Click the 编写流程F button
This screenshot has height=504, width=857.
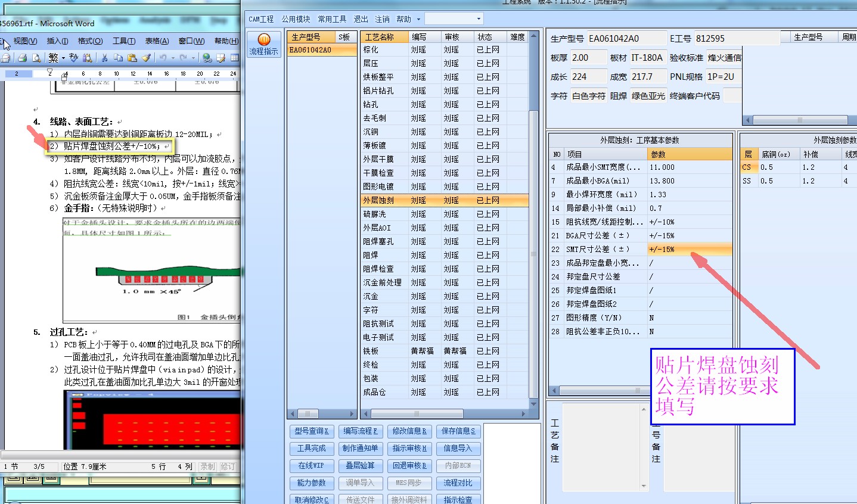coord(361,431)
